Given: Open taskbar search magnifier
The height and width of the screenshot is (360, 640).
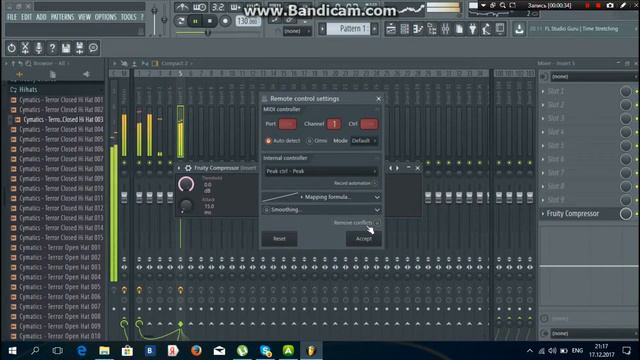Looking at the screenshot, I should click(x=35, y=351).
